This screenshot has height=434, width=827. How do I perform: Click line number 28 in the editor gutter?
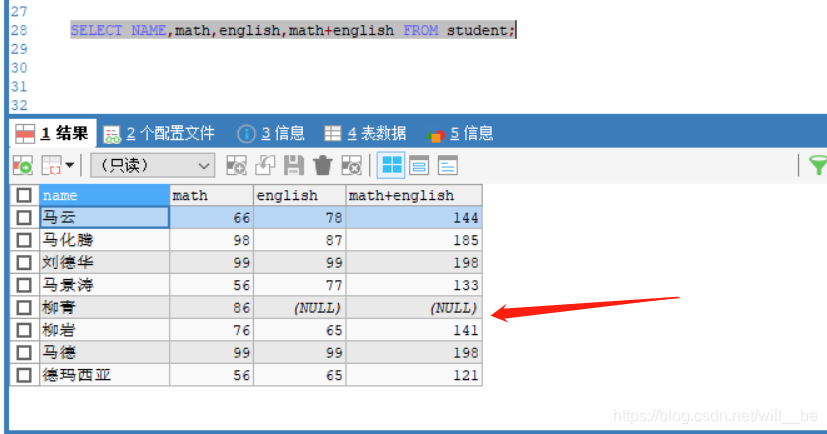click(19, 30)
